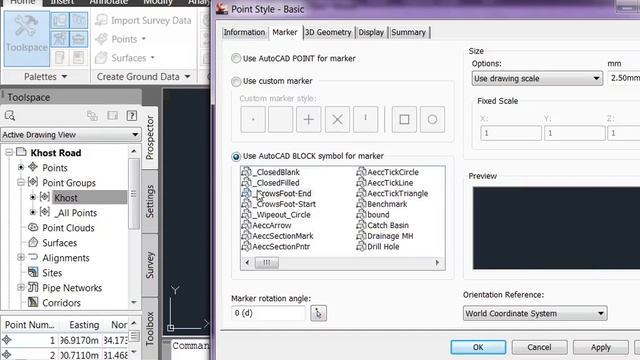Image resolution: width=640 pixels, height=360 pixels.
Task: Expand Create Ground Data panel dropdown
Action: pyautogui.click(x=187, y=77)
